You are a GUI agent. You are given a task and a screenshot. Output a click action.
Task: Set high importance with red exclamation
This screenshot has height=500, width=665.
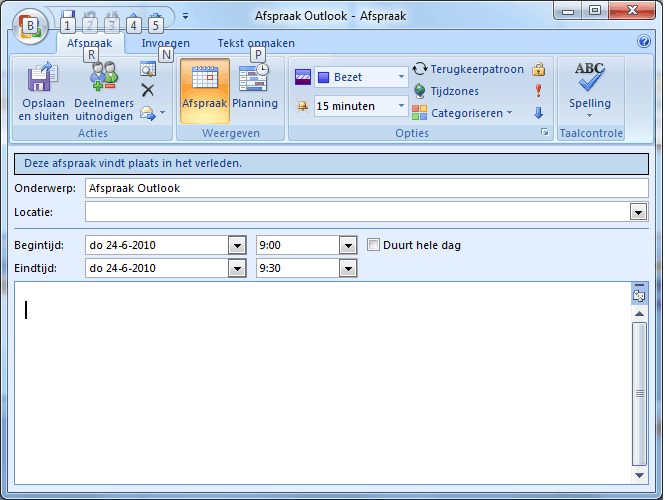538,90
